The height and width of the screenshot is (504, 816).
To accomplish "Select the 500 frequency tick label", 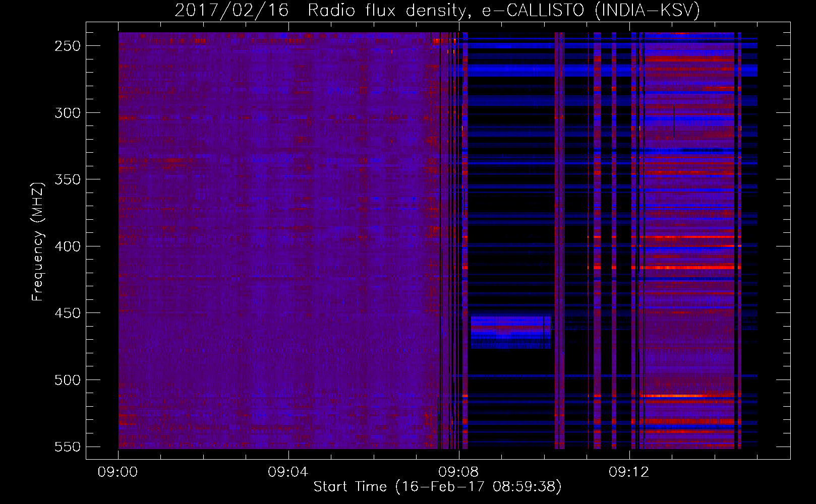I will pyautogui.click(x=68, y=380).
